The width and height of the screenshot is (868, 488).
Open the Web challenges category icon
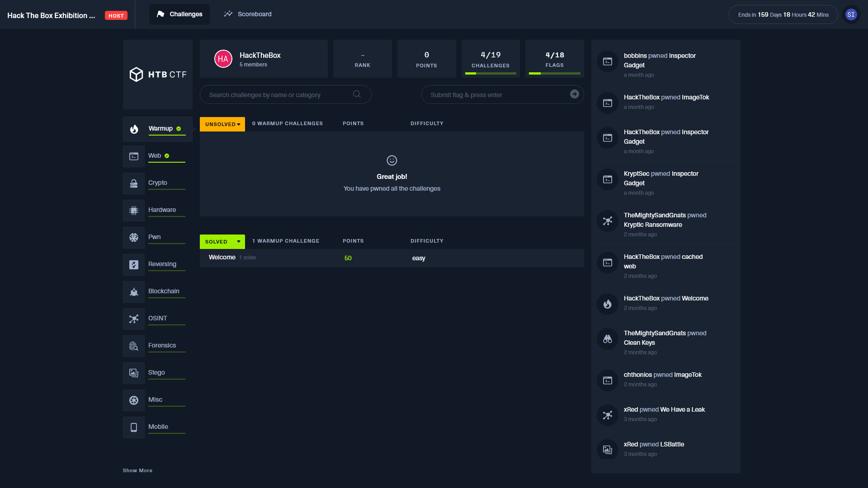pos(134,156)
